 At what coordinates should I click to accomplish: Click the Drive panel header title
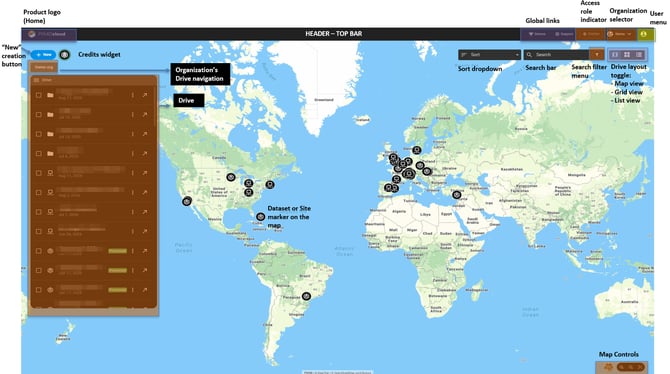click(46, 80)
